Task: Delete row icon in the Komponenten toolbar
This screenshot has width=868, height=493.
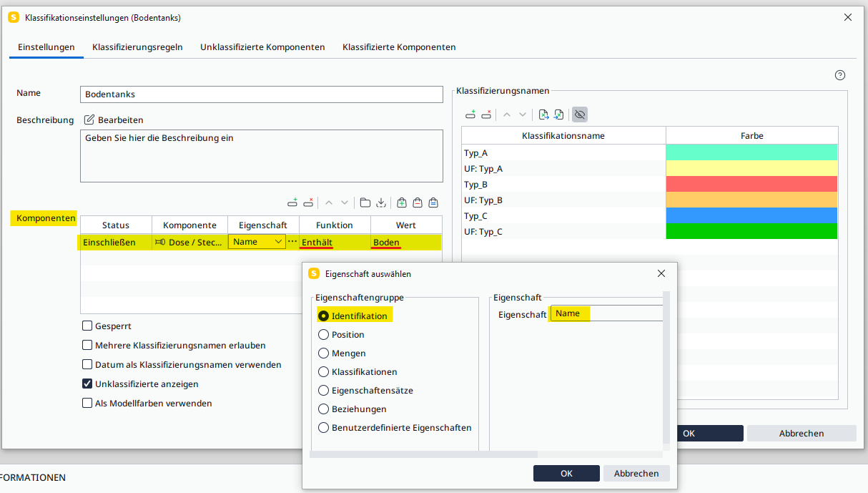Action: (309, 202)
